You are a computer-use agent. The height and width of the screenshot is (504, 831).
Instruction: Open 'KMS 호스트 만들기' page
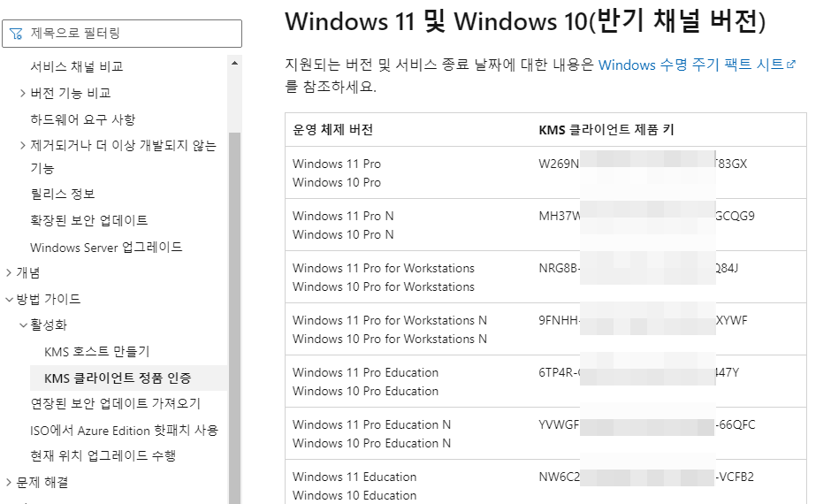click(x=97, y=351)
